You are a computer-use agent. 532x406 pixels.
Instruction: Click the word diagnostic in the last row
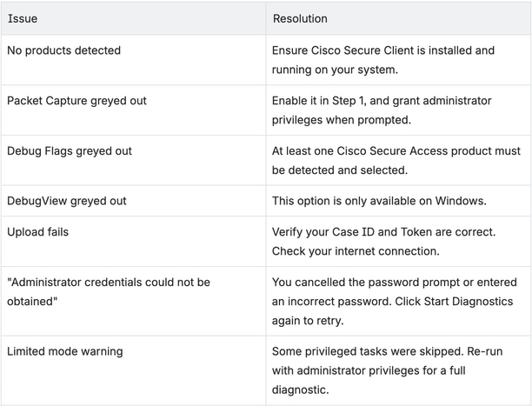tap(300, 389)
